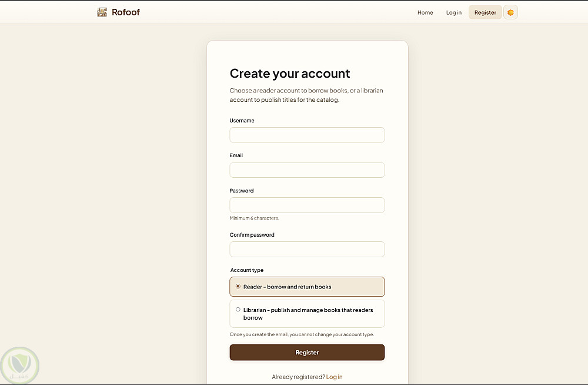Open Log in from top navigation
588x385 pixels.
coord(454,12)
